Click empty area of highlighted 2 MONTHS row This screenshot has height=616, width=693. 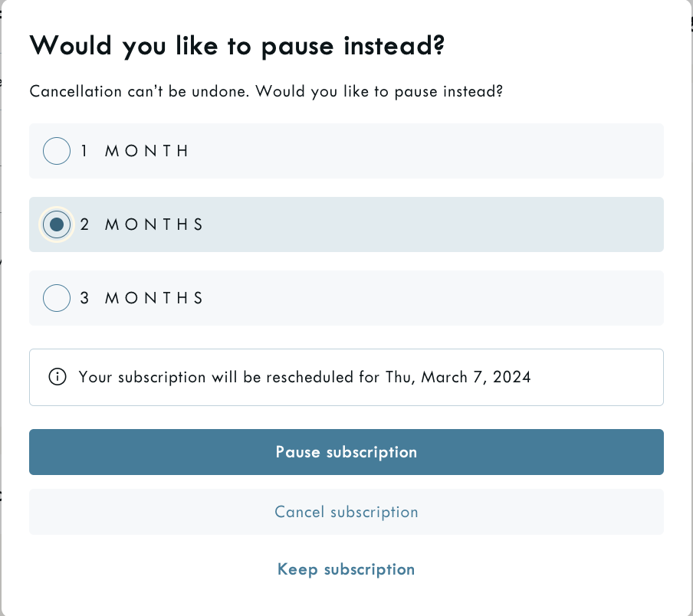click(x=429, y=224)
